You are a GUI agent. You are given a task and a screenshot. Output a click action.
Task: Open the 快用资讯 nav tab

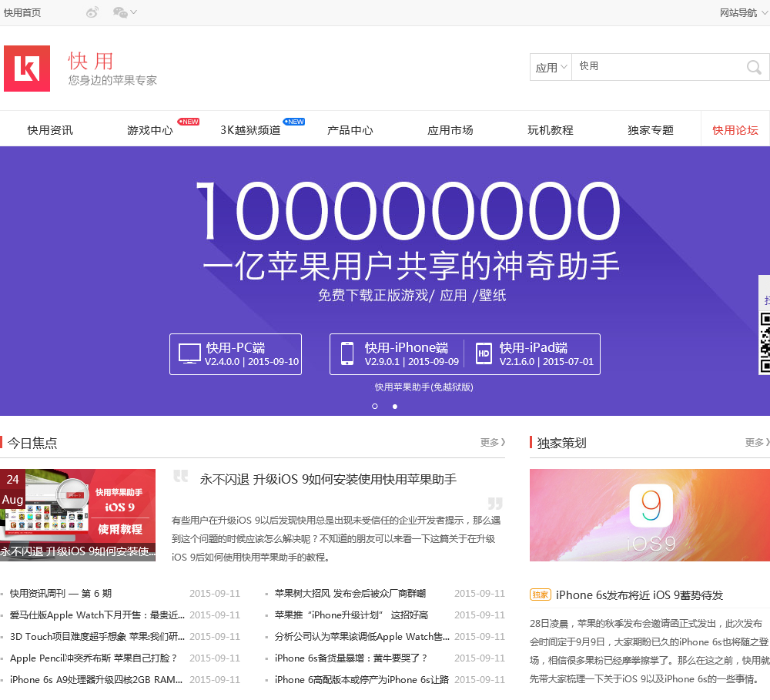click(x=50, y=130)
